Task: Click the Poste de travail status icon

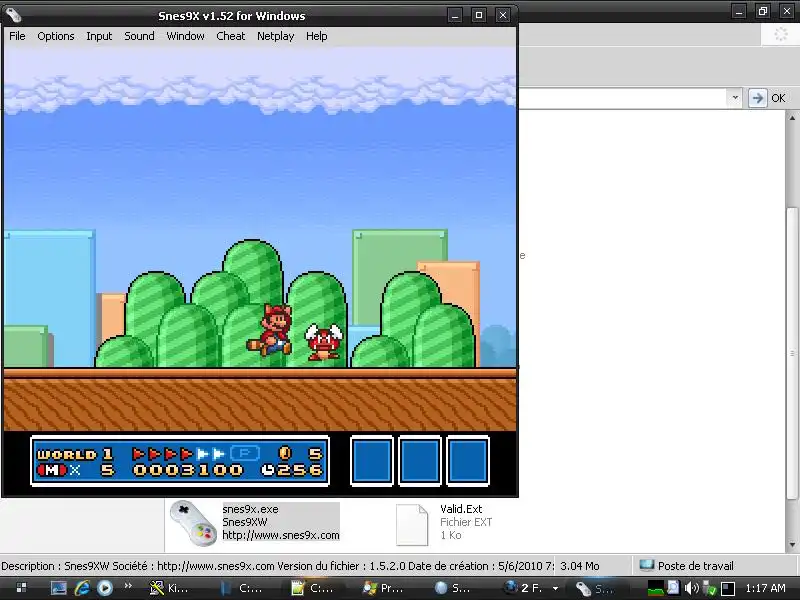Action: point(647,565)
